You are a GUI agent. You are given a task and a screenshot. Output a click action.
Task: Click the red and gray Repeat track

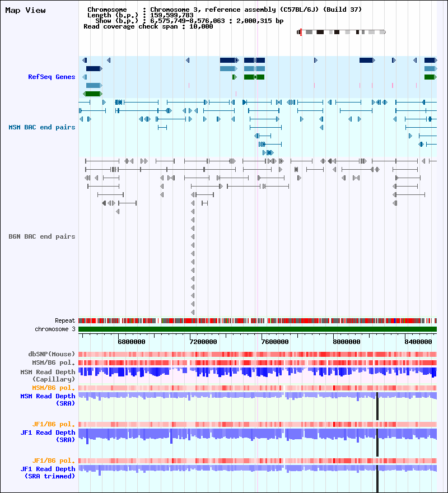coord(258,320)
